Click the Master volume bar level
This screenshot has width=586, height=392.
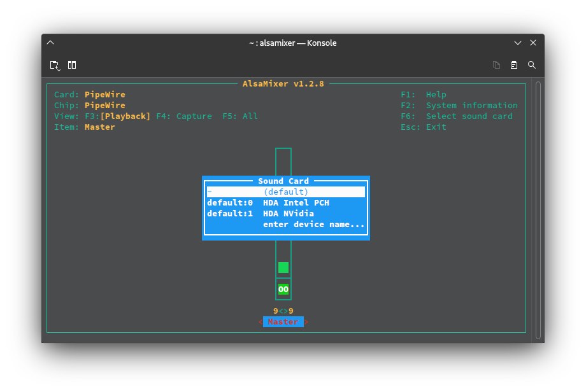(x=283, y=267)
